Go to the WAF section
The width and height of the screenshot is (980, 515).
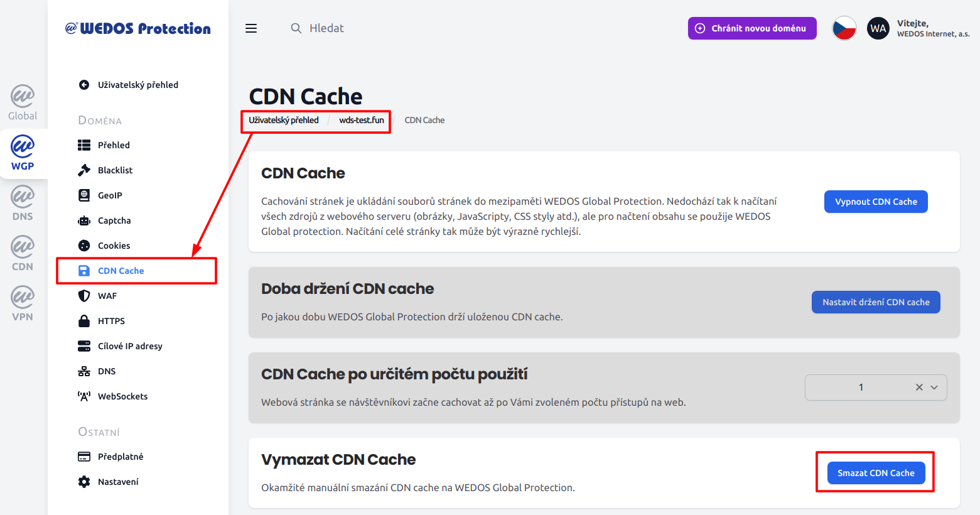click(x=107, y=296)
